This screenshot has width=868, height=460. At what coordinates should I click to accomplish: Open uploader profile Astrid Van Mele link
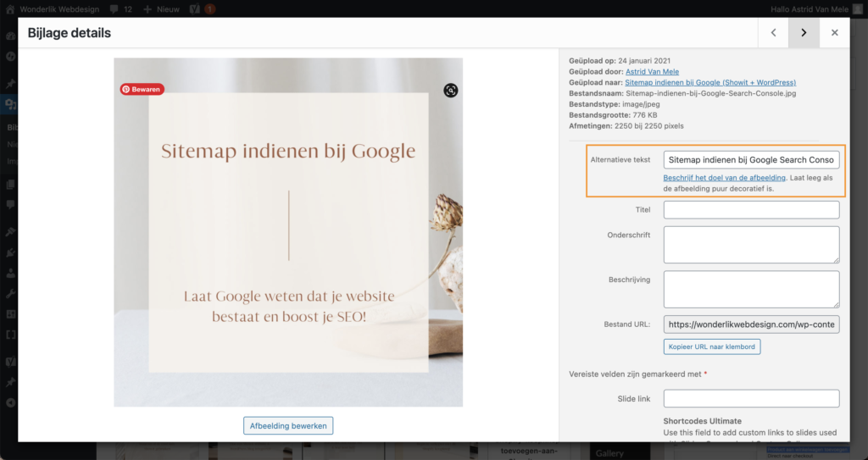pyautogui.click(x=652, y=71)
